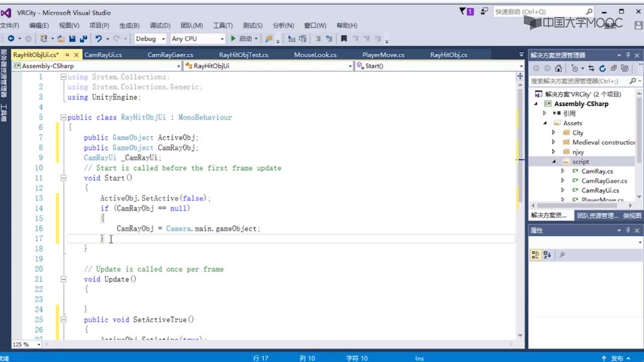Collapse the RayHitObjUi class code block
The width and height of the screenshot is (644, 362).
click(x=63, y=117)
